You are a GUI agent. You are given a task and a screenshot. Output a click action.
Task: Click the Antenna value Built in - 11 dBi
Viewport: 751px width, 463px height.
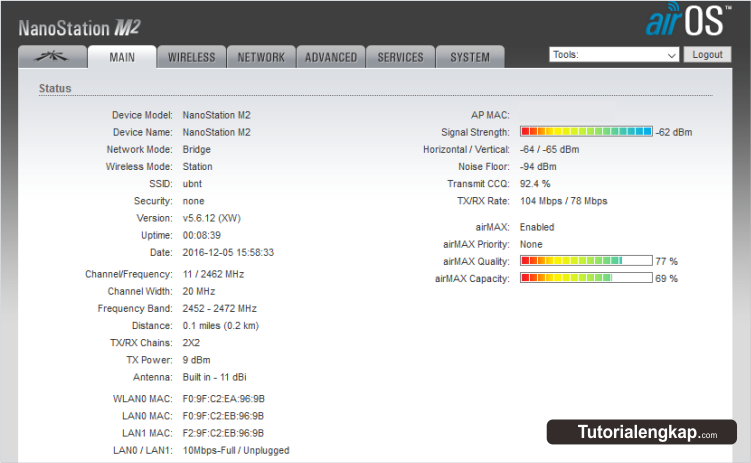pos(215,377)
